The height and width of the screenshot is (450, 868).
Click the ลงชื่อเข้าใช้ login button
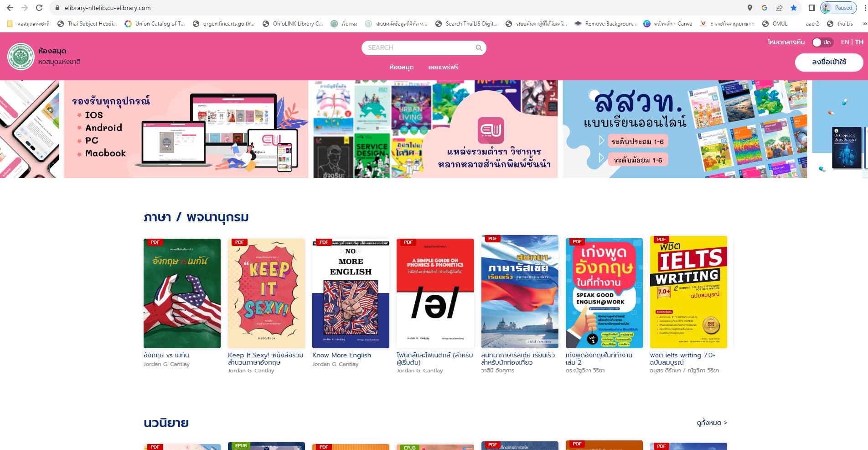point(829,62)
